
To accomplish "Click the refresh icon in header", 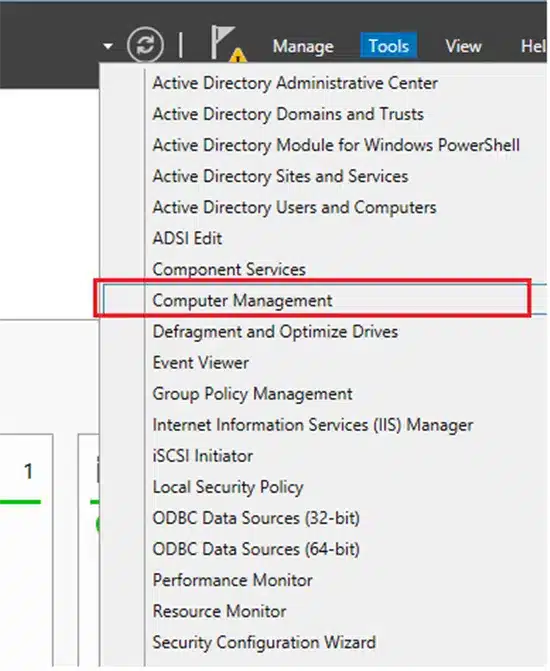I will [x=145, y=45].
